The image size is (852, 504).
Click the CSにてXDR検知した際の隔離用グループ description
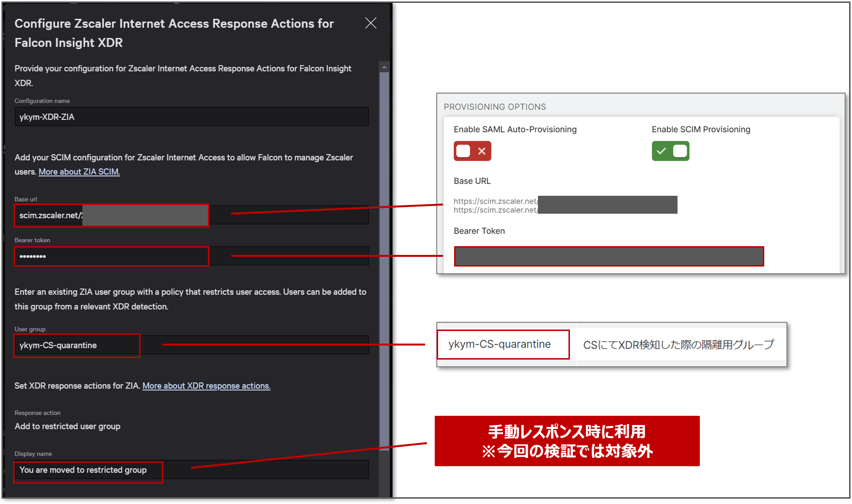click(x=678, y=345)
